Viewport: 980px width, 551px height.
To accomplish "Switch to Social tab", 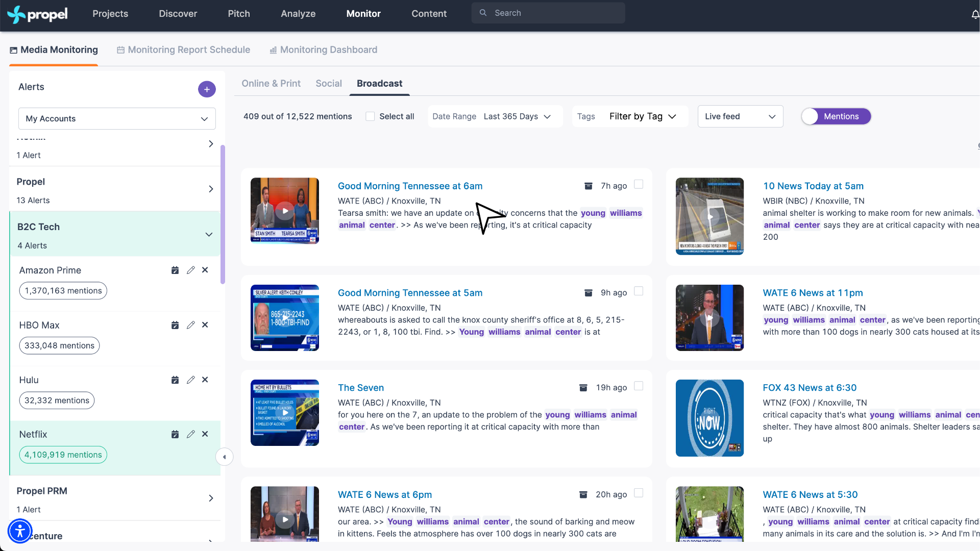I will tap(329, 84).
